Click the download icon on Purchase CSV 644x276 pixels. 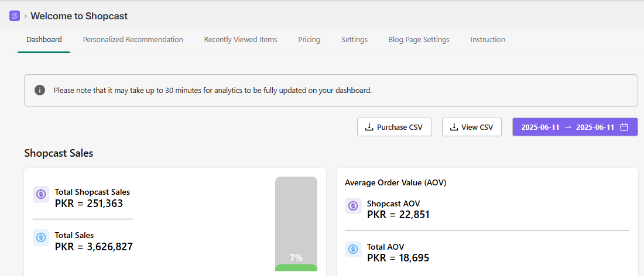[369, 127]
